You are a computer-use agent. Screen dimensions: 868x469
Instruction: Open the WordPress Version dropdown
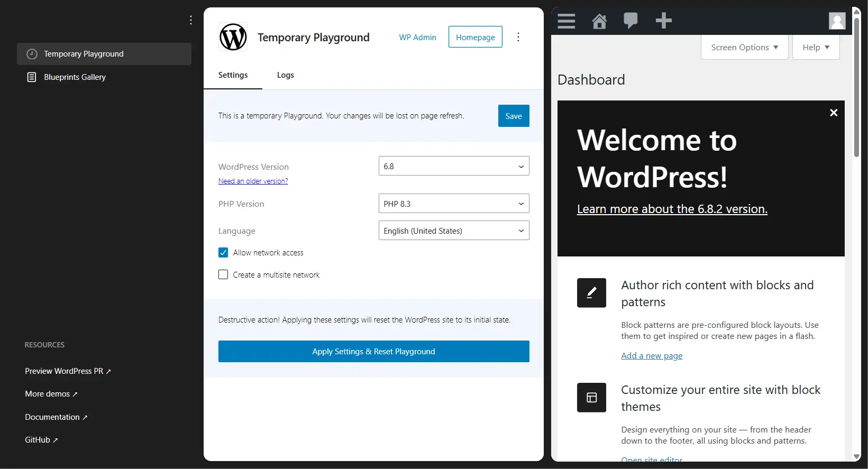pyautogui.click(x=454, y=166)
